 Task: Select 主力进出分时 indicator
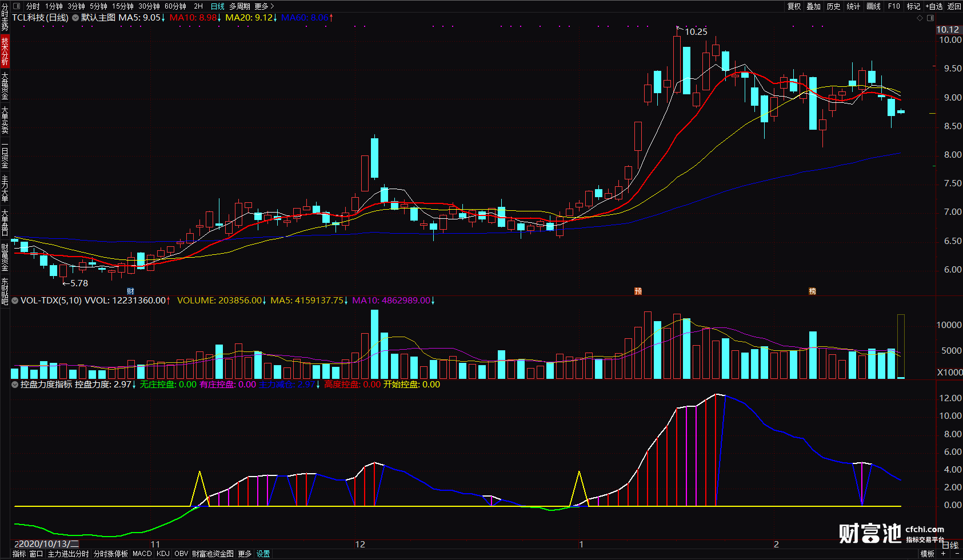click(68, 554)
